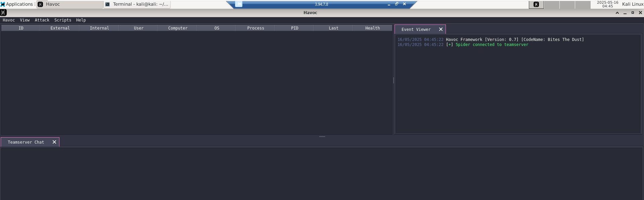Click the Computer column header
Image resolution: width=644 pixels, height=200 pixels.
coord(178,28)
